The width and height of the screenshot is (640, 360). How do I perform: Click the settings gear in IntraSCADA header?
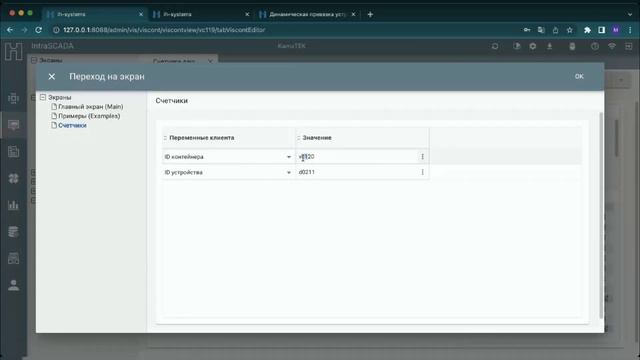(x=533, y=46)
